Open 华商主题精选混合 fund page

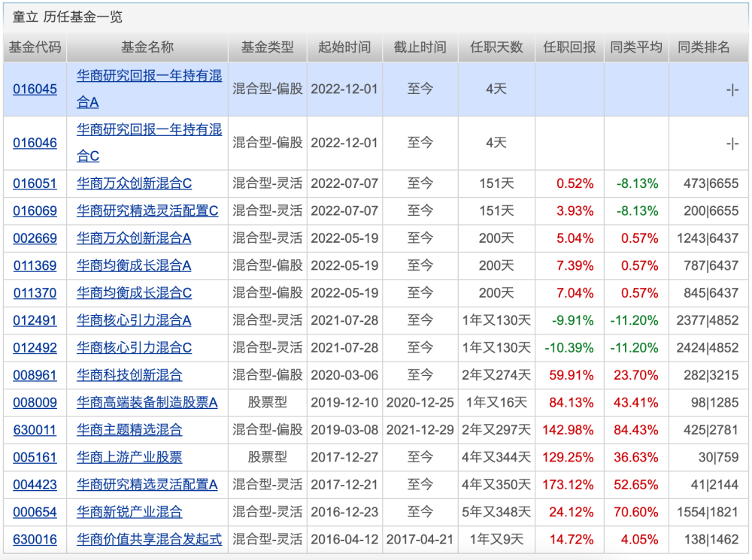129,430
